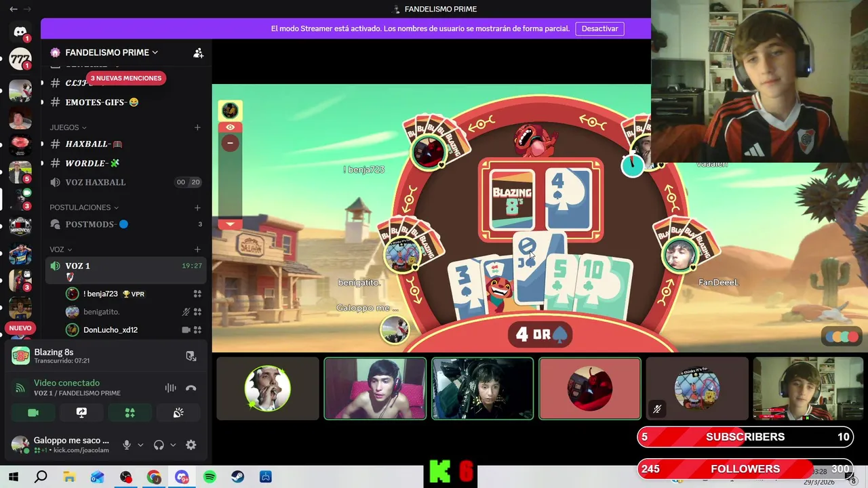
Task: Toggle camera in voice panel
Action: pos(33,413)
